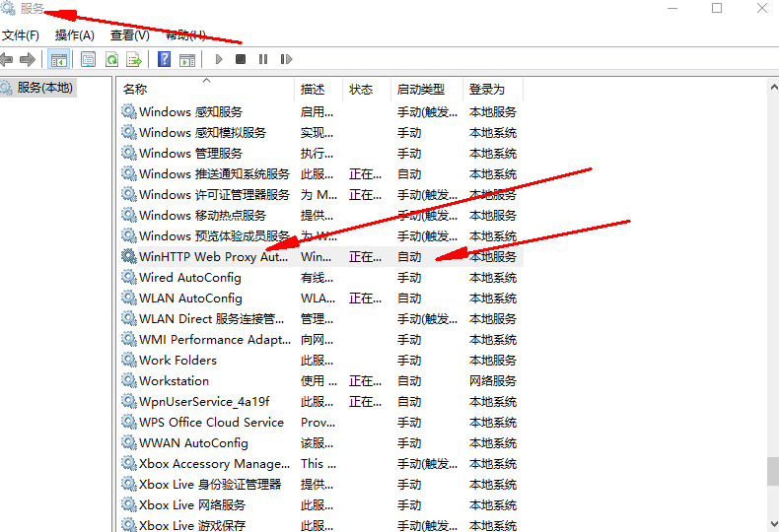The height and width of the screenshot is (532, 779).
Task: Open the Help question mark icon
Action: (164, 59)
